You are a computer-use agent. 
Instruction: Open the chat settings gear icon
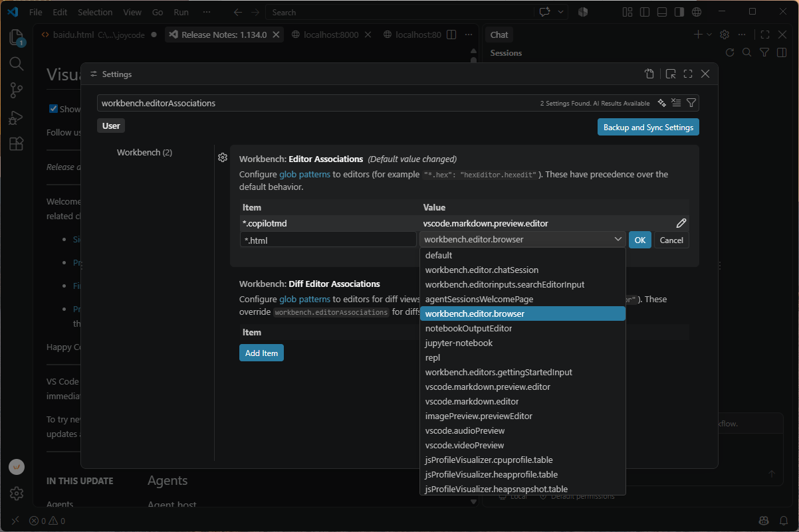click(x=725, y=35)
